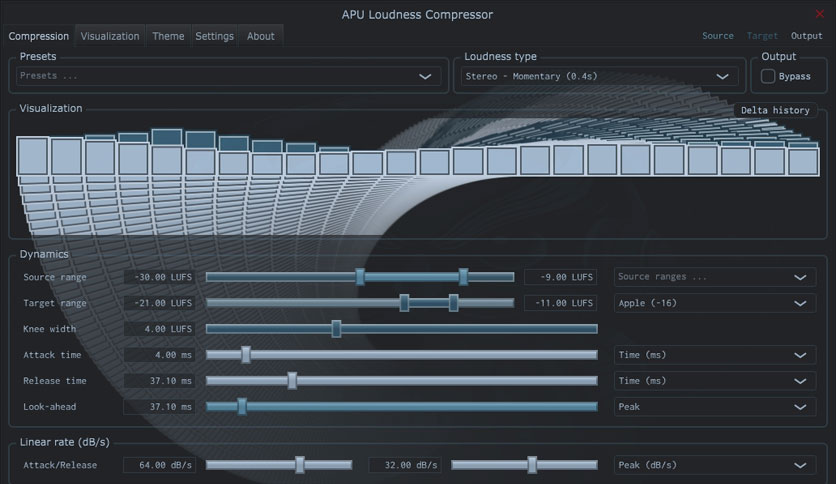Click the Delta history button
This screenshot has width=836, height=484.
pos(775,110)
